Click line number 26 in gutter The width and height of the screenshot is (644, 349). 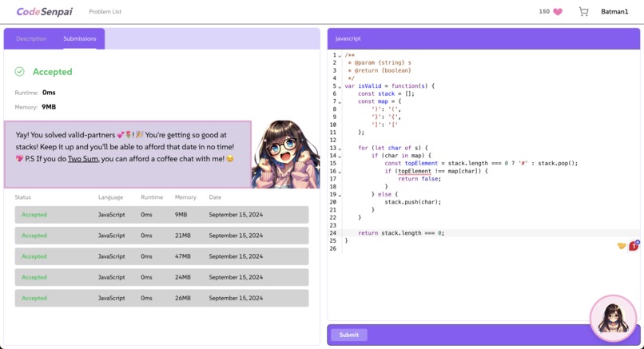pos(332,248)
